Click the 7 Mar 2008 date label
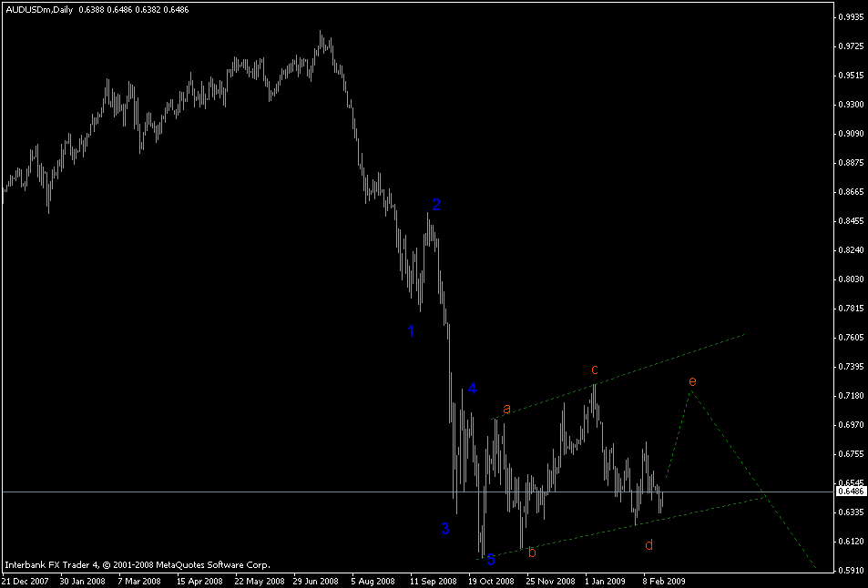Viewport: 868px width, 588px height. coord(139,582)
